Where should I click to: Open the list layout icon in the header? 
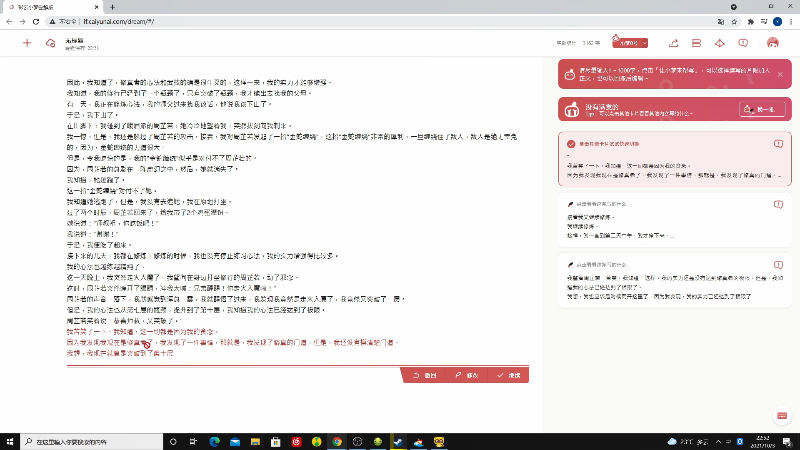696,43
